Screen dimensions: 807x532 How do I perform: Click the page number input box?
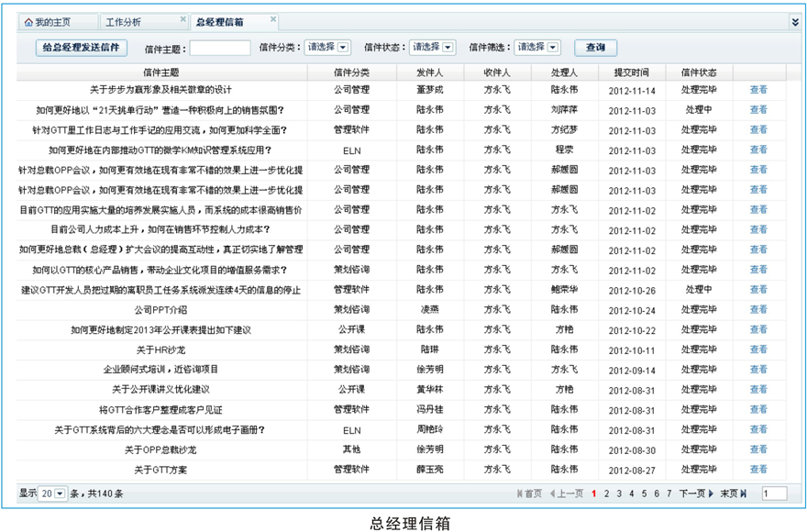click(x=774, y=493)
